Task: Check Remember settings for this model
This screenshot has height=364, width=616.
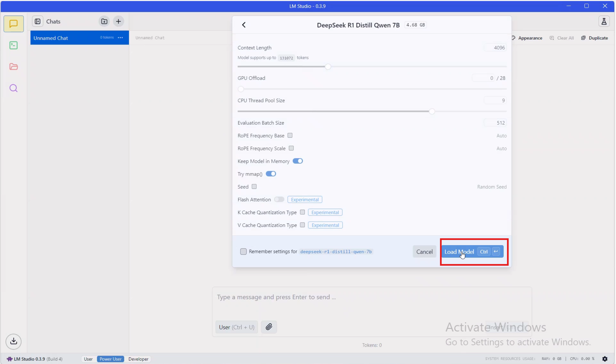Action: 243,251
